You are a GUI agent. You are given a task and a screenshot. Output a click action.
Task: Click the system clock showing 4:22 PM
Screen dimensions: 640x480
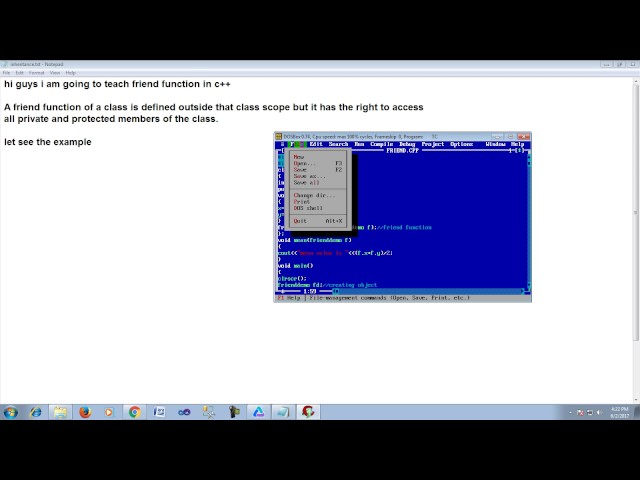[x=619, y=412]
